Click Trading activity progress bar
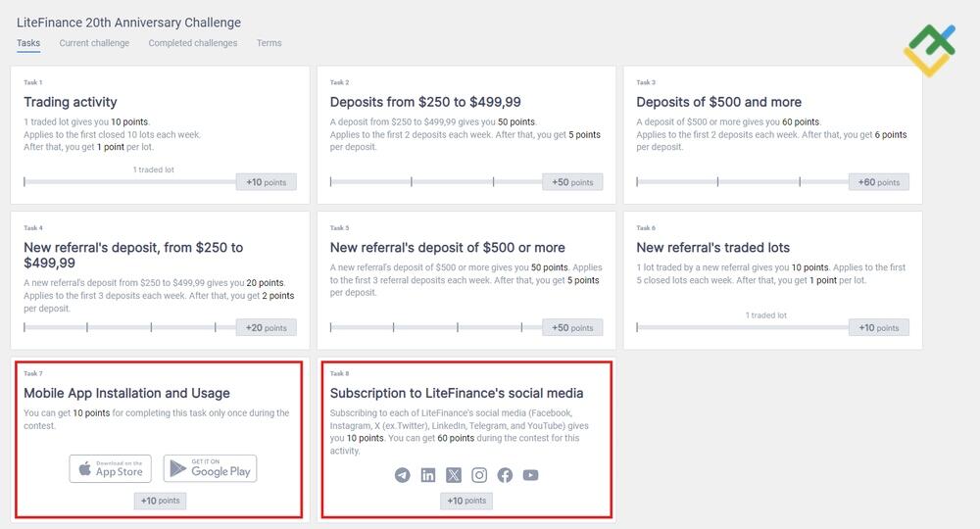Viewport: 980px width, 529px height. coord(129,182)
